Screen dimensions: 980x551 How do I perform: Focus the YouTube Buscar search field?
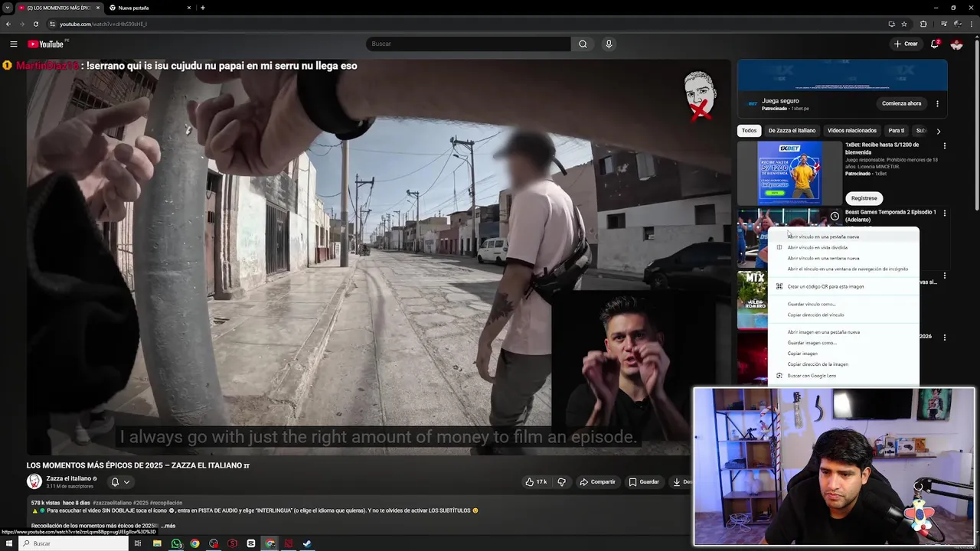click(x=468, y=44)
